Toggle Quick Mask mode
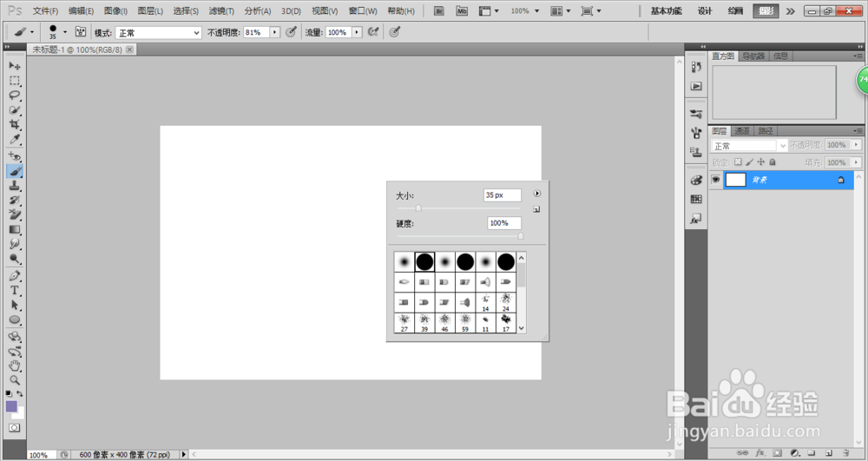 point(15,428)
